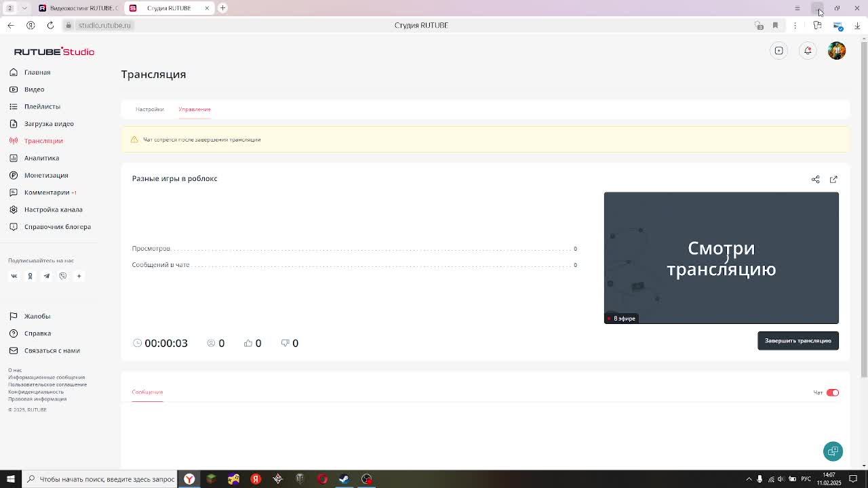Open the Viber social icon
The width and height of the screenshot is (868, 488).
(x=62, y=276)
